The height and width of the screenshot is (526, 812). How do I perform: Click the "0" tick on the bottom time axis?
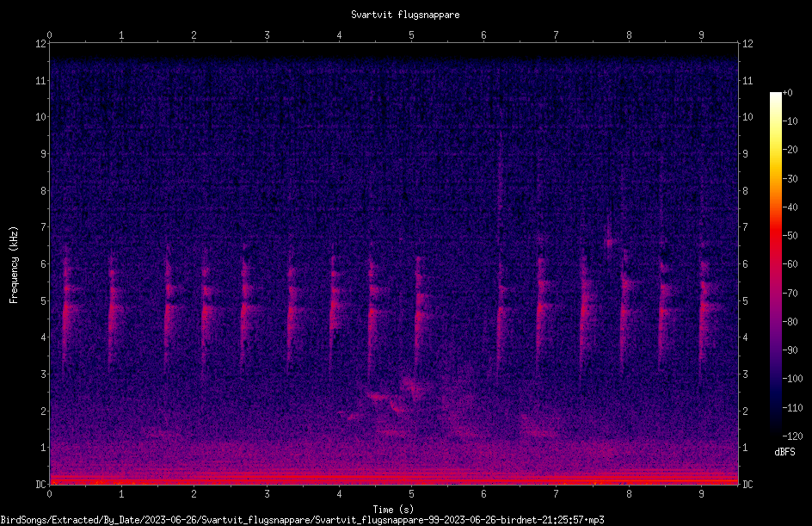pyautogui.click(x=49, y=494)
